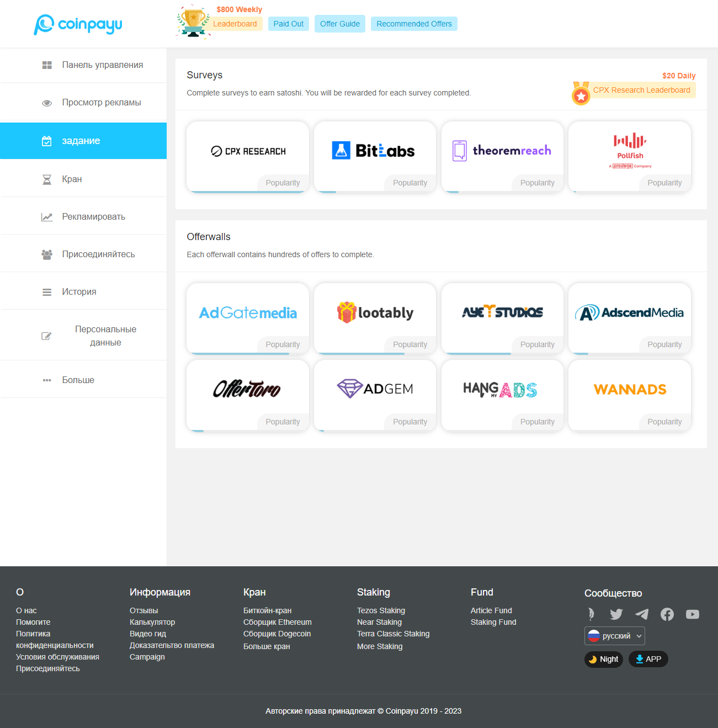Open the Twitter community icon
718x728 pixels.
pos(616,614)
